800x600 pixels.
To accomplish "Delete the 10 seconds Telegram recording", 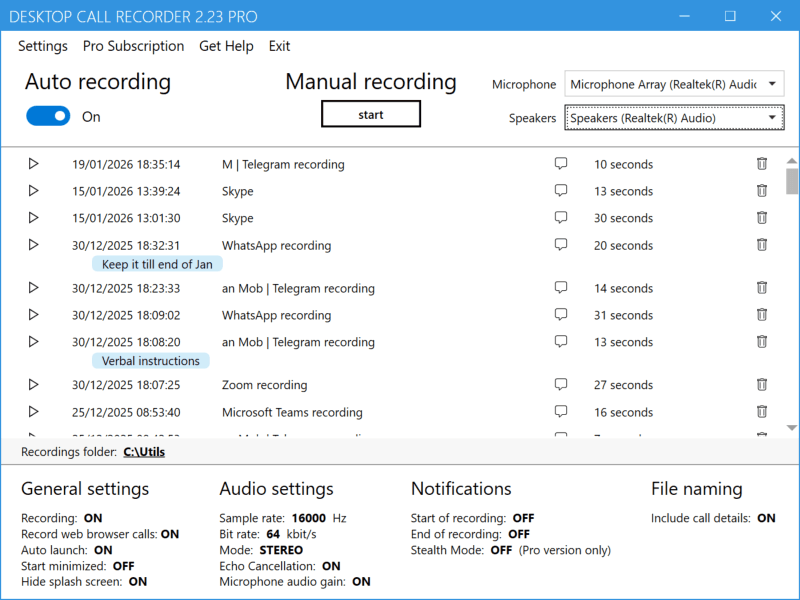I will (762, 164).
